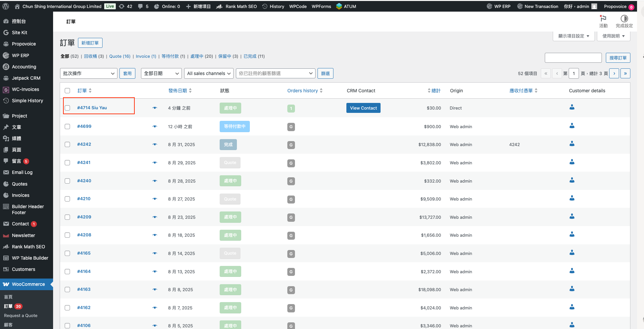The width and height of the screenshot is (644, 329).
Task: Click the preview eye icon for order #4699
Action: pos(155,126)
